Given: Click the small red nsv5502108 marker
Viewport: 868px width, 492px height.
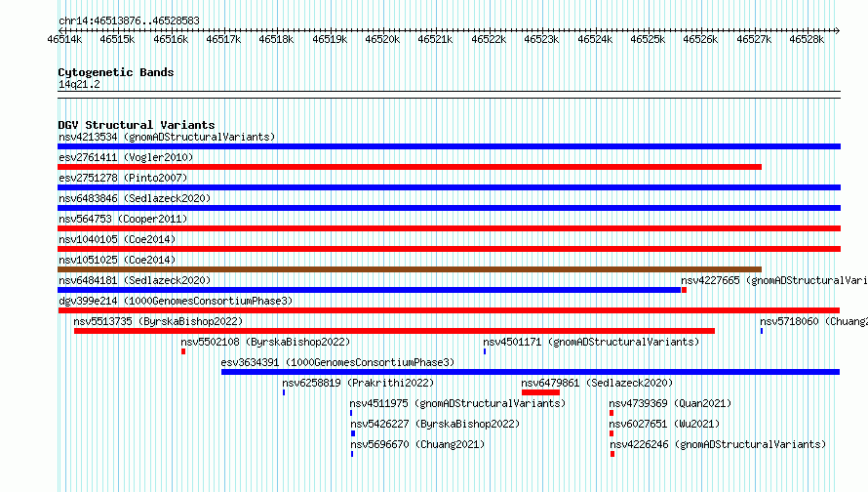Looking at the screenshot, I should [x=183, y=351].
